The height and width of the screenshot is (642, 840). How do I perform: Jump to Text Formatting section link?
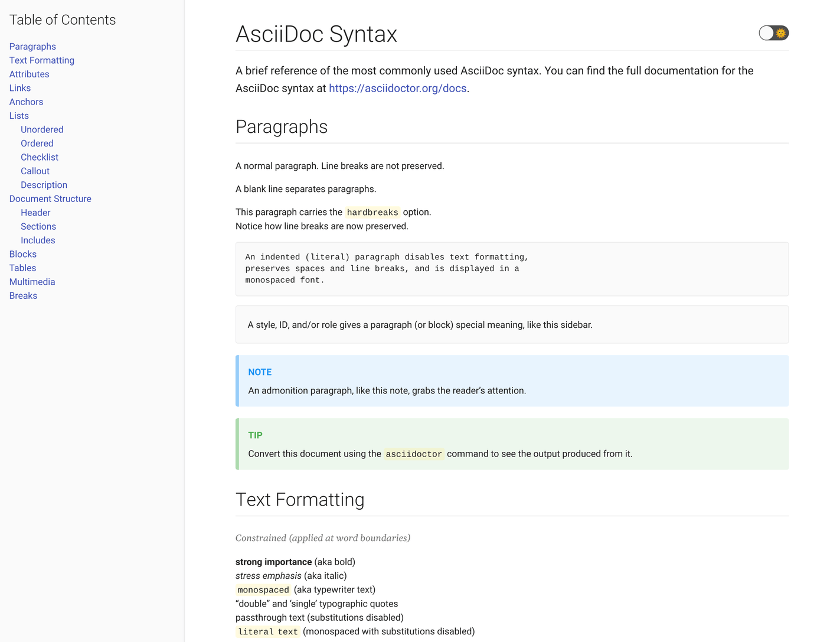tap(41, 60)
